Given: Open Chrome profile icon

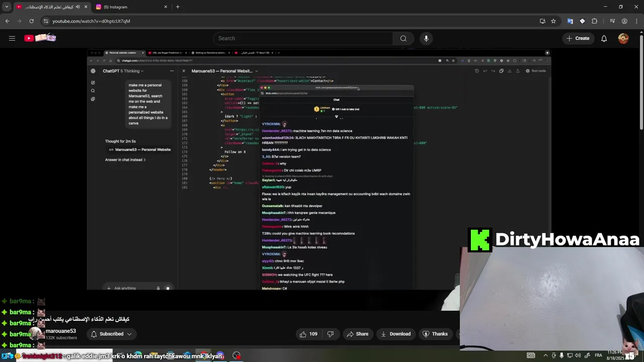Looking at the screenshot, I should point(624,21).
